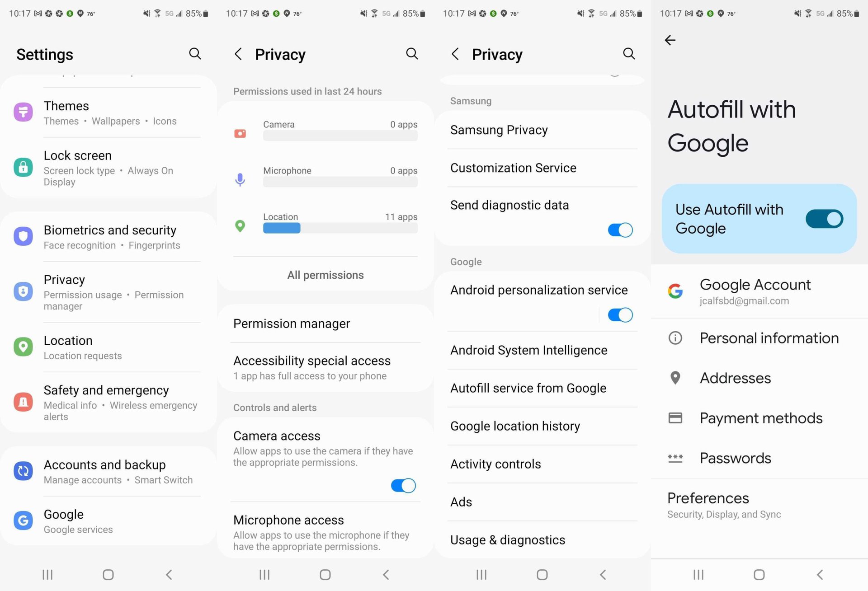Screen dimensions: 868x591
Task: Select Usage and diagnostics menu item
Action: point(506,539)
